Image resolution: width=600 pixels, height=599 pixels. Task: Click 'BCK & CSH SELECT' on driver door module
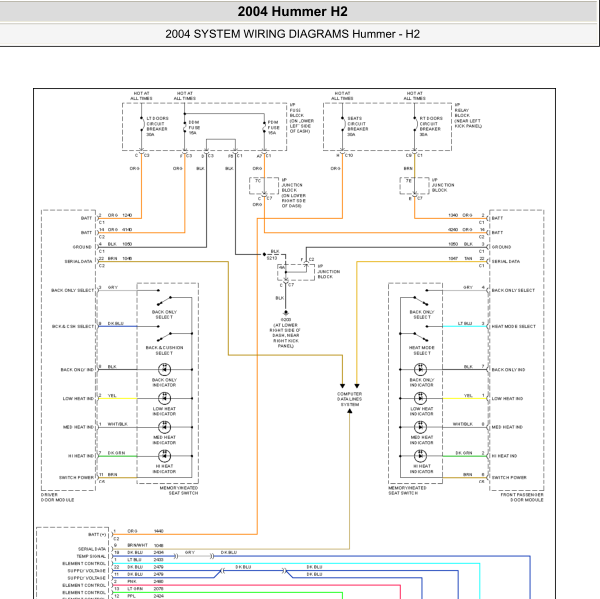coord(73,326)
